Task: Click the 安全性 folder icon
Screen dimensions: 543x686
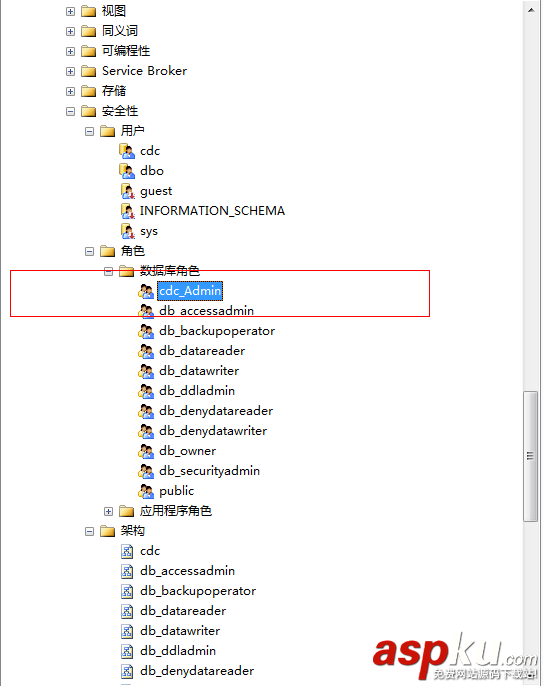Action: (x=88, y=112)
